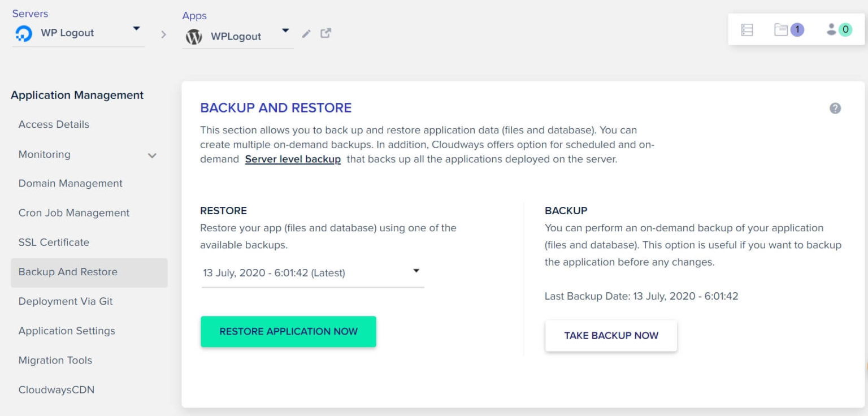868x416 pixels.
Task: Open Domain Management
Action: 71,183
